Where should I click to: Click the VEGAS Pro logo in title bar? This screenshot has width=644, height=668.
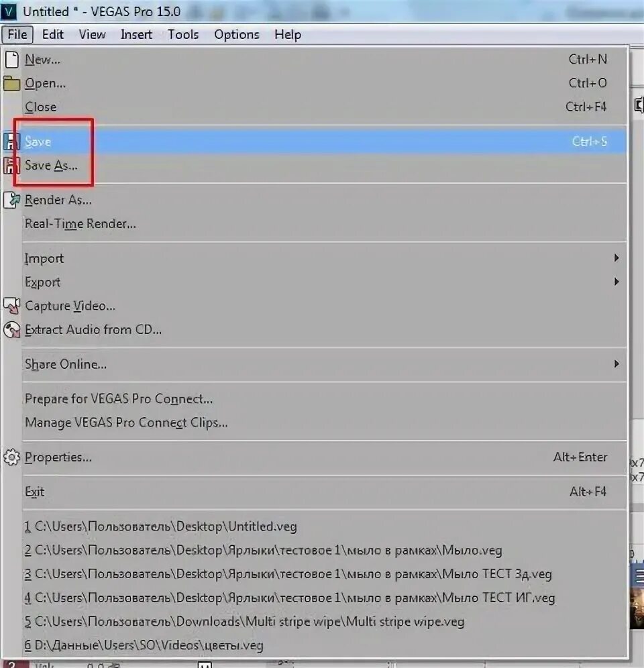pos(9,11)
